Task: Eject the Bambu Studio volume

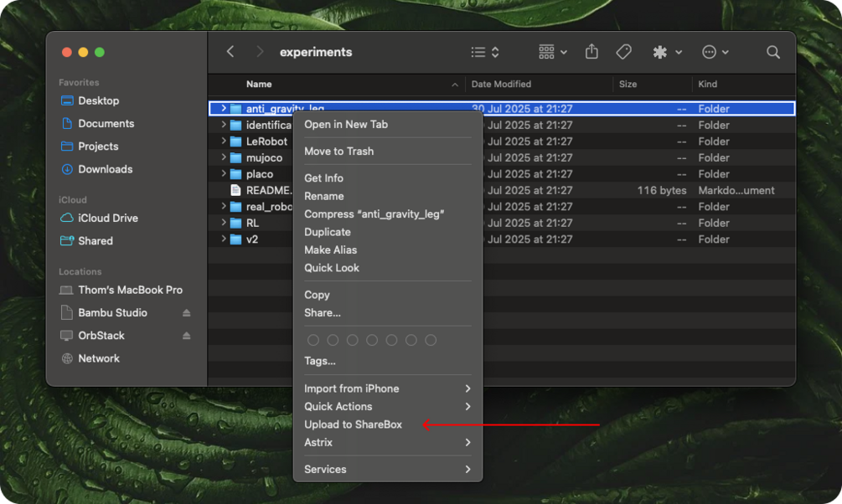Action: click(186, 312)
